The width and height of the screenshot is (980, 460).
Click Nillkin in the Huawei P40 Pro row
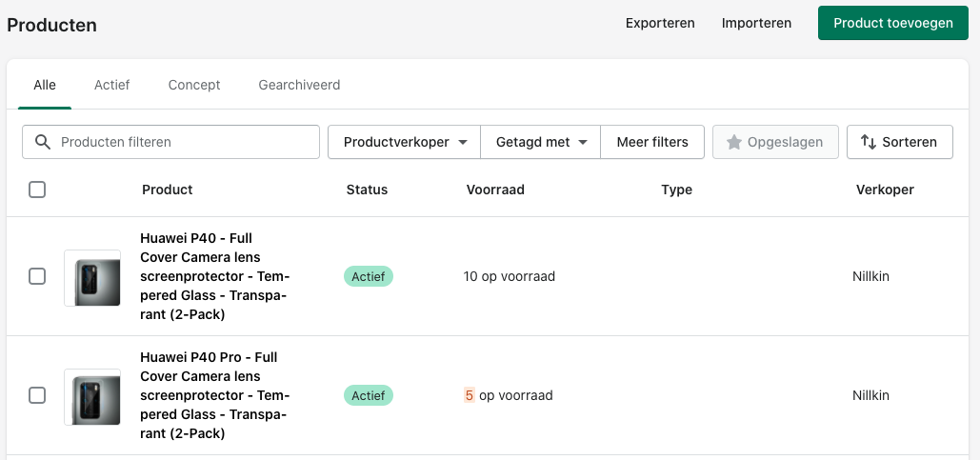870,395
